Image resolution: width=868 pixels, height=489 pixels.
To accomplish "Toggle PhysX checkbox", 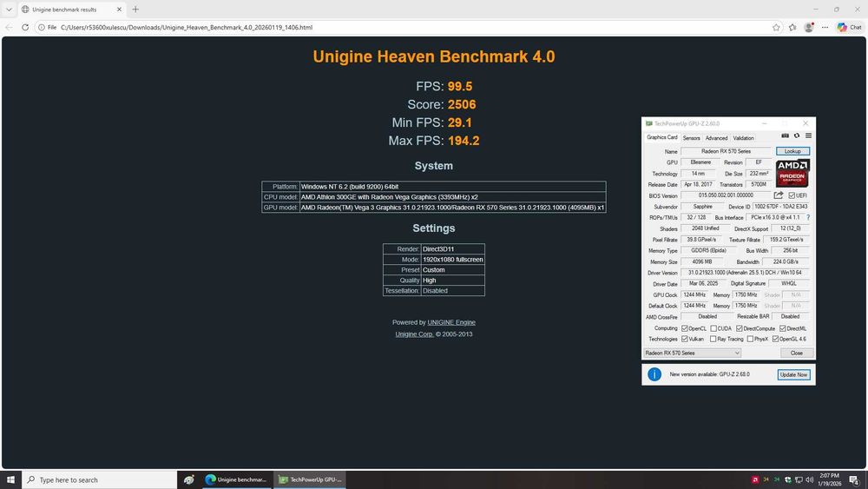I will point(750,339).
